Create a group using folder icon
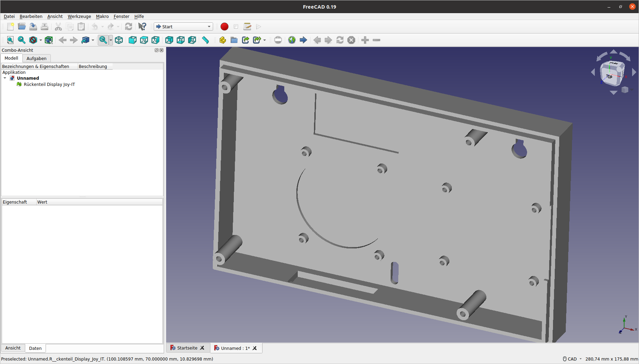 (x=234, y=40)
